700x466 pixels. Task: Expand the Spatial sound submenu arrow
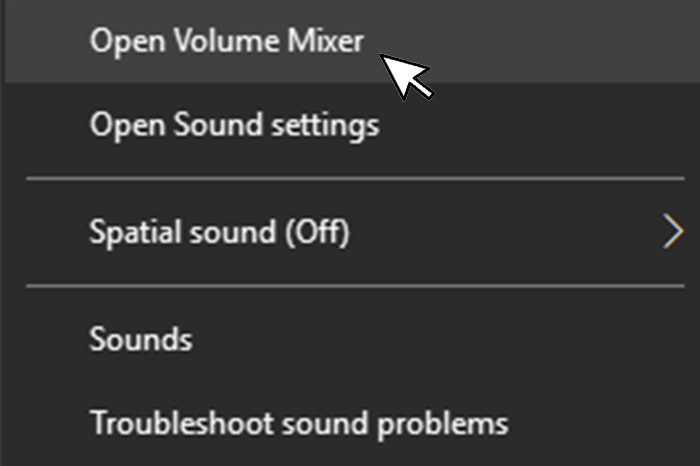tap(672, 232)
